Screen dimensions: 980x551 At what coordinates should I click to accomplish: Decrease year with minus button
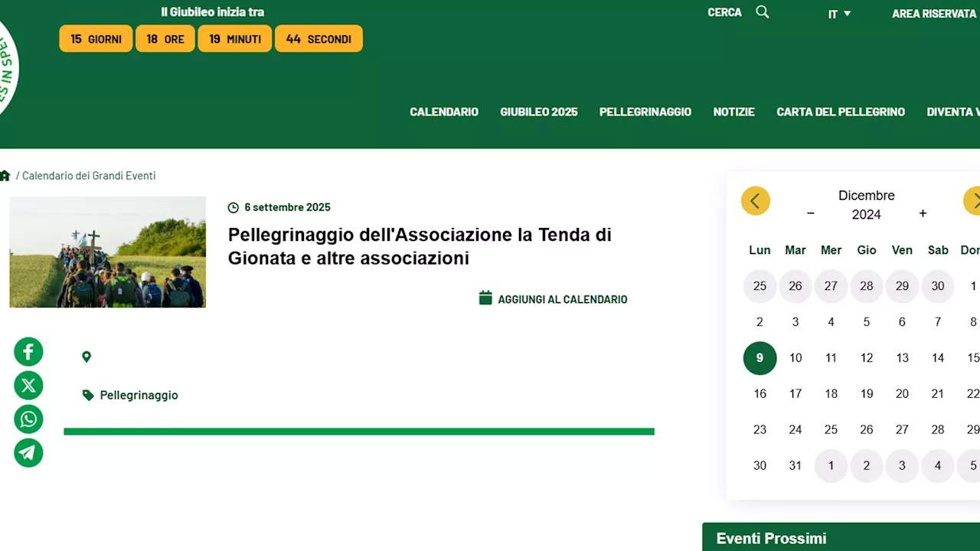tap(811, 214)
